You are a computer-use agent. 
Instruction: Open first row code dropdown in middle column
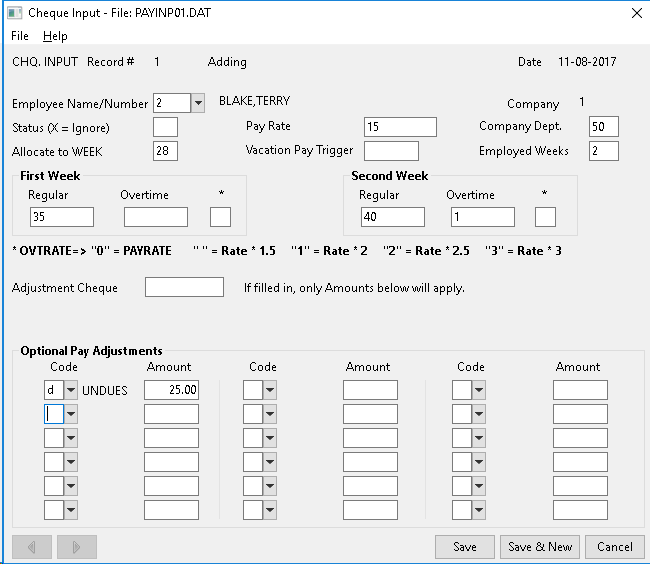coord(270,390)
